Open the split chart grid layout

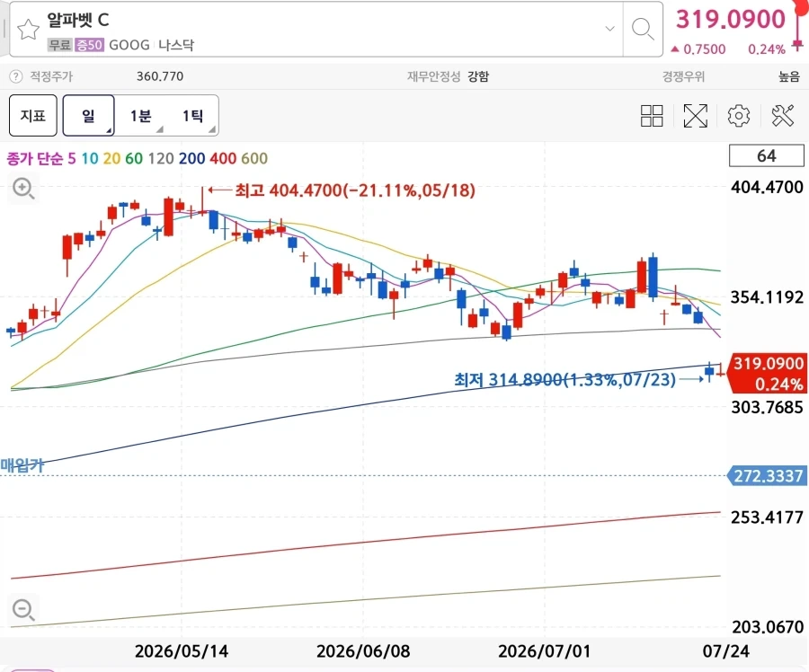(652, 116)
